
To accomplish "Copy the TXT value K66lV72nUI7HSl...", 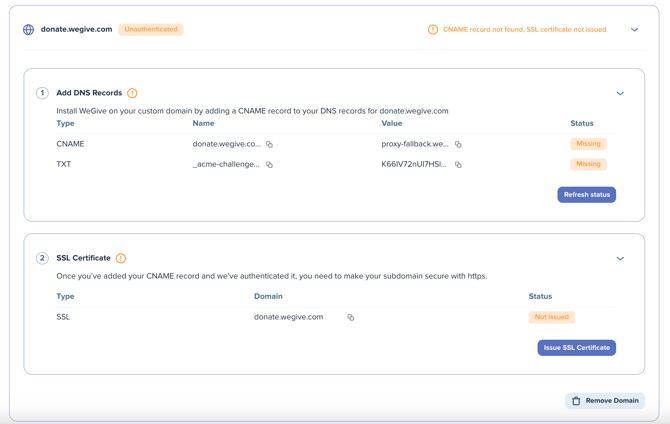I will (x=458, y=164).
